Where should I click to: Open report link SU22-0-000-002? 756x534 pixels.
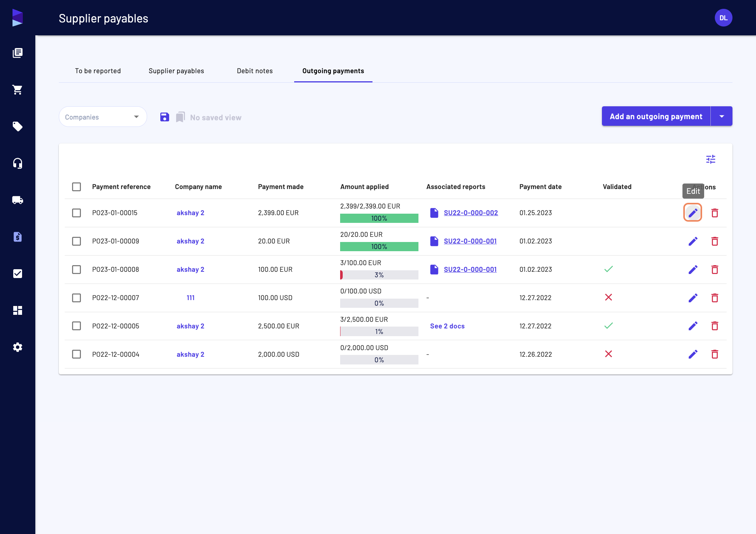point(471,213)
